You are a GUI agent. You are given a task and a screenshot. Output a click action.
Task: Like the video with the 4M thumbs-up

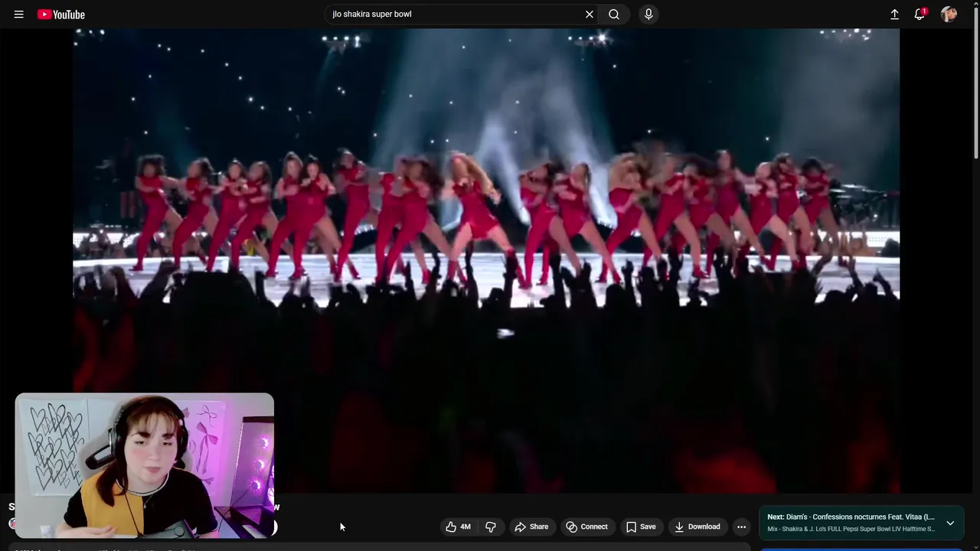tap(459, 527)
